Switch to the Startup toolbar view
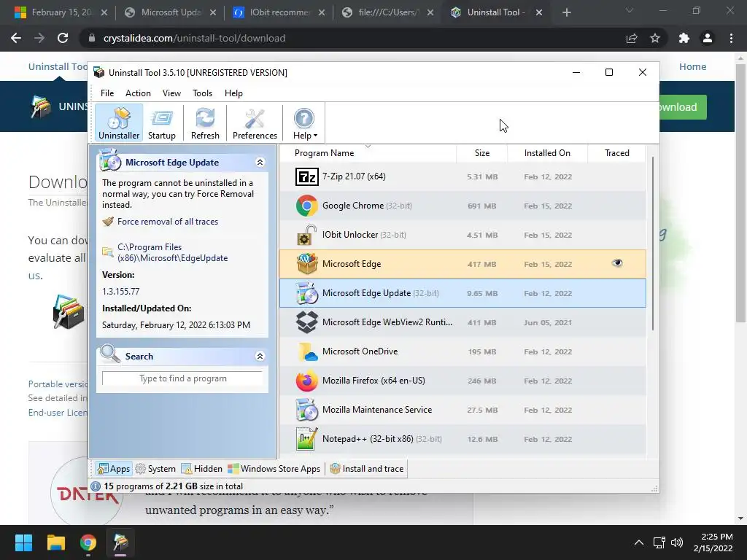The image size is (747, 560). (x=161, y=122)
